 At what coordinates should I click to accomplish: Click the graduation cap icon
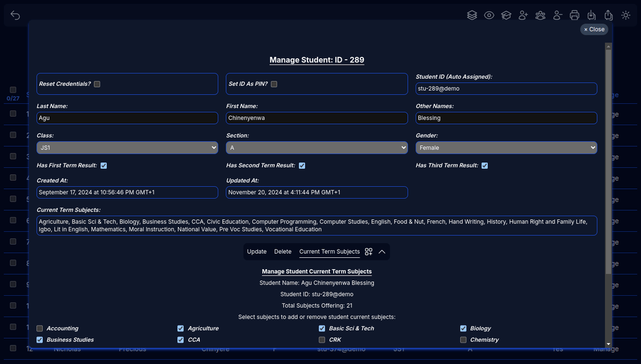click(x=506, y=15)
